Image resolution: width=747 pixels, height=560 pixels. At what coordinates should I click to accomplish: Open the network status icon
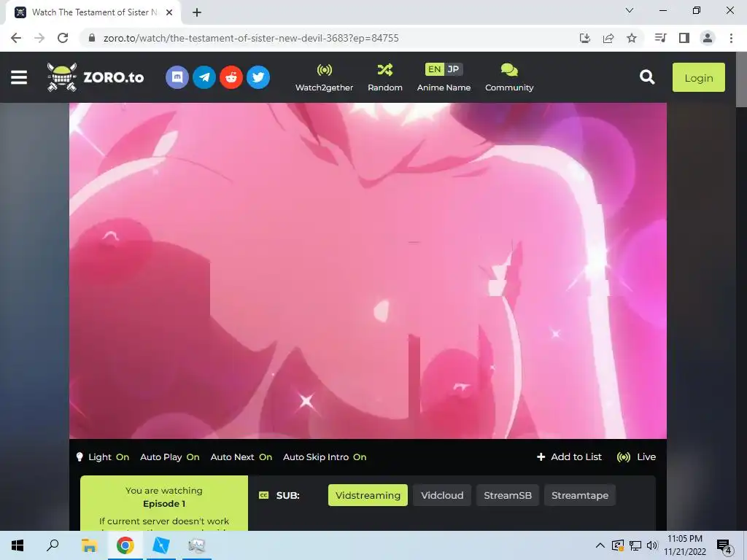635,545
